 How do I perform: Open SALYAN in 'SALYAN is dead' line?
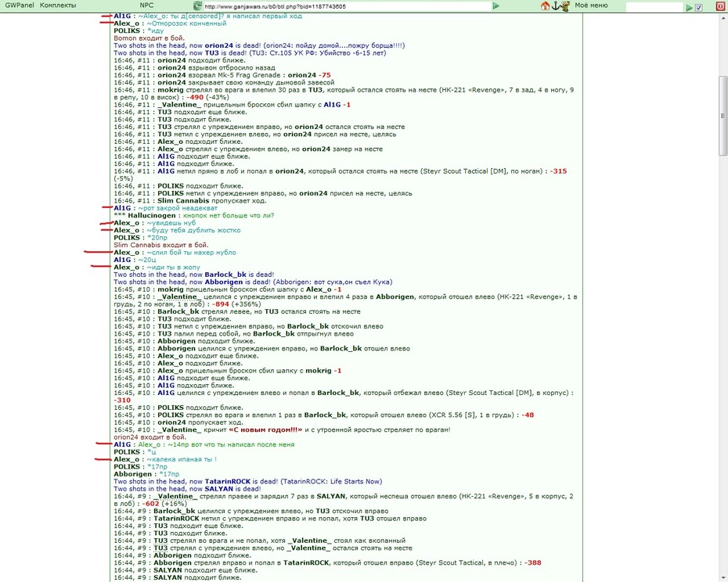[218, 489]
